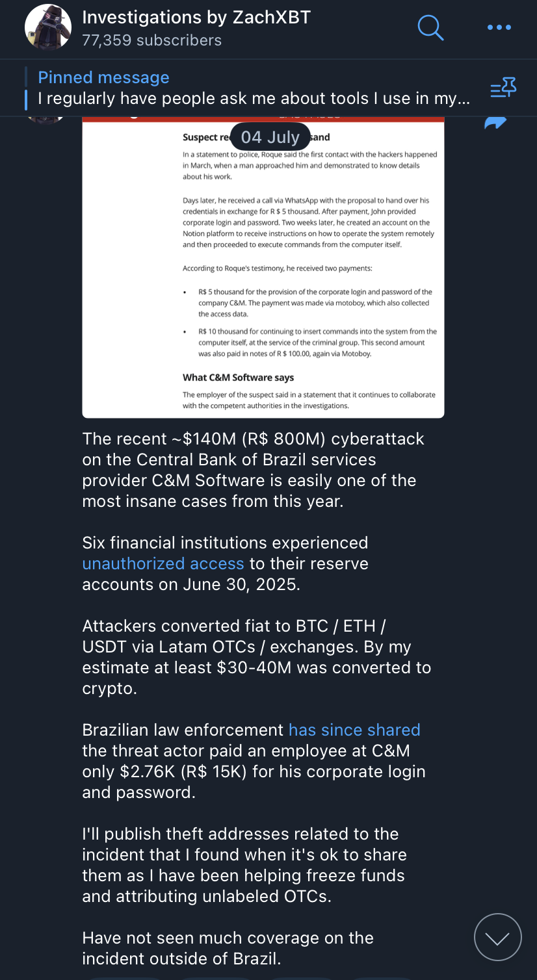
Task: Tap the paragraph on converting fiat to BTC
Action: pos(256,657)
